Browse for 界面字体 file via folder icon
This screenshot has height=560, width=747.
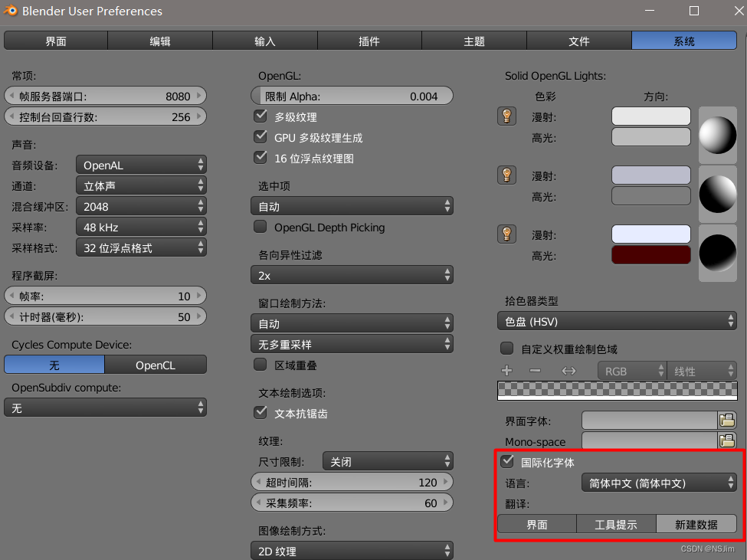(x=727, y=420)
